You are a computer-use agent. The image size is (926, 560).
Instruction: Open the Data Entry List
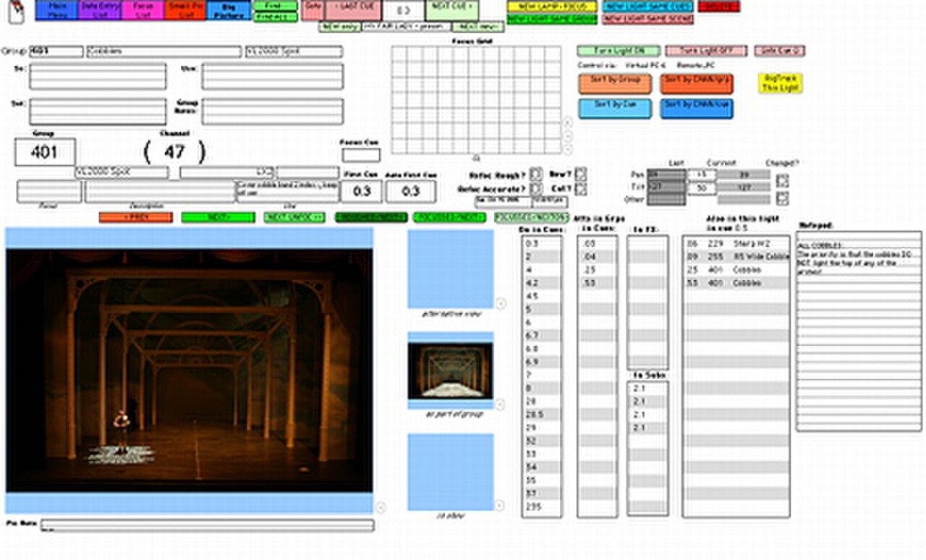(99, 9)
